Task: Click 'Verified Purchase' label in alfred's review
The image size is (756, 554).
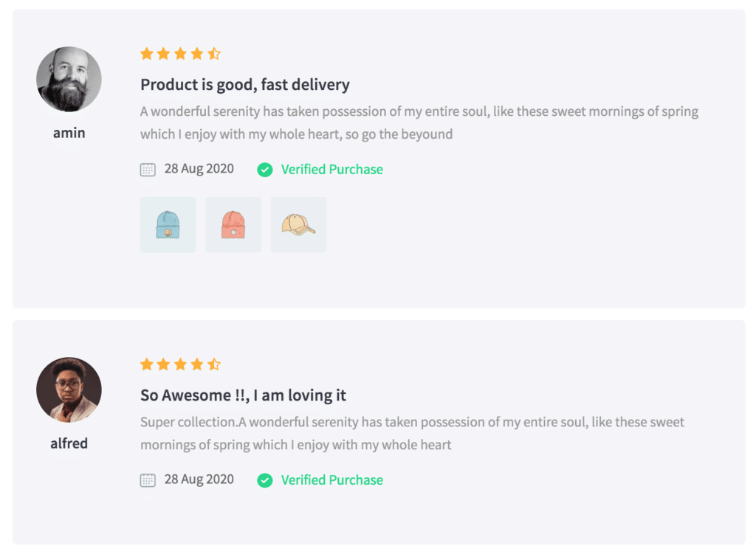Action: (x=331, y=480)
